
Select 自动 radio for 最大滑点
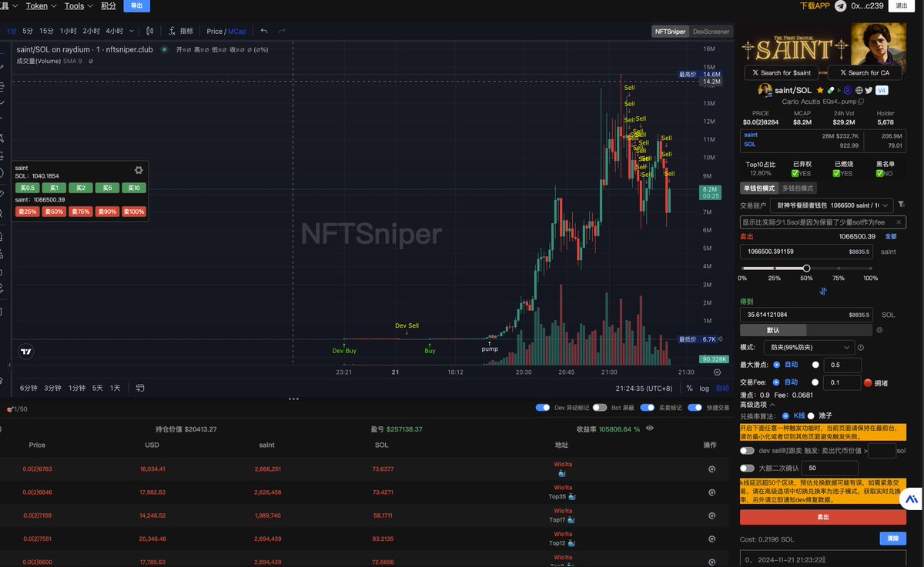[776, 365]
